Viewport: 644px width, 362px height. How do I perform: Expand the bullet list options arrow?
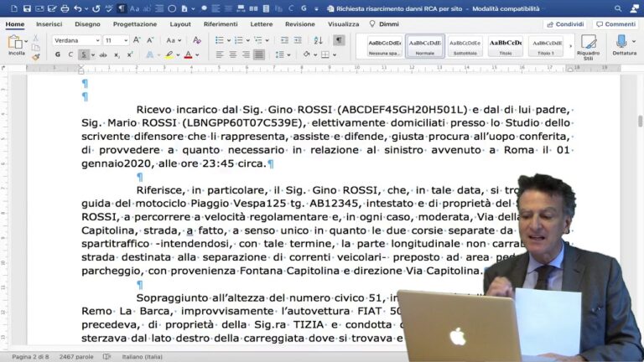pos(229,40)
